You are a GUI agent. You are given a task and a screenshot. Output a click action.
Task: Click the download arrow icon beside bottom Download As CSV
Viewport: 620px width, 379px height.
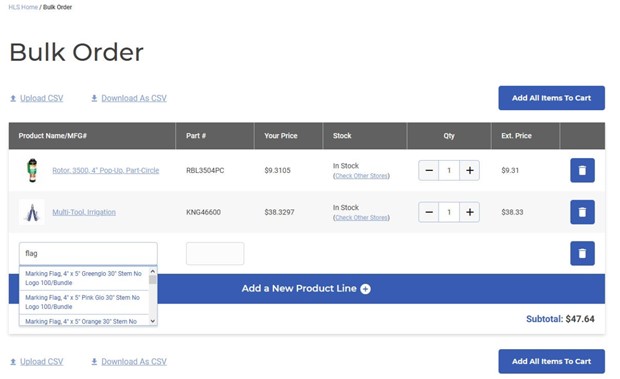coord(94,362)
